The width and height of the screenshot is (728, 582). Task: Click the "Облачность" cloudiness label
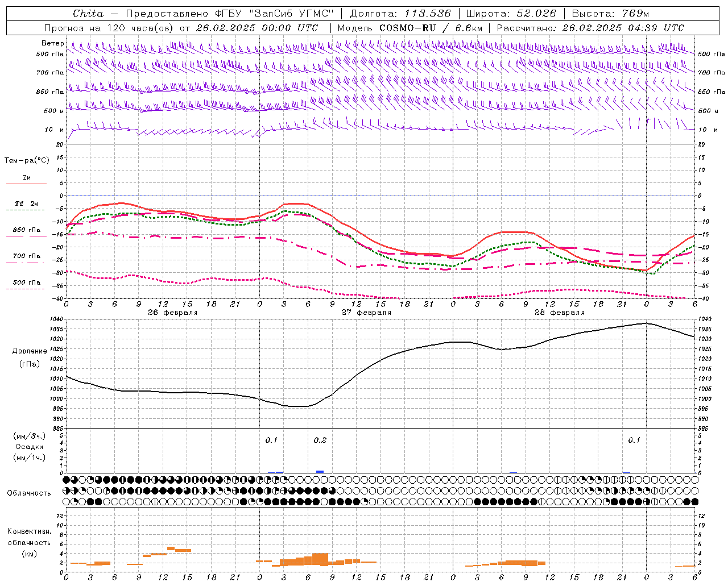pos(29,493)
